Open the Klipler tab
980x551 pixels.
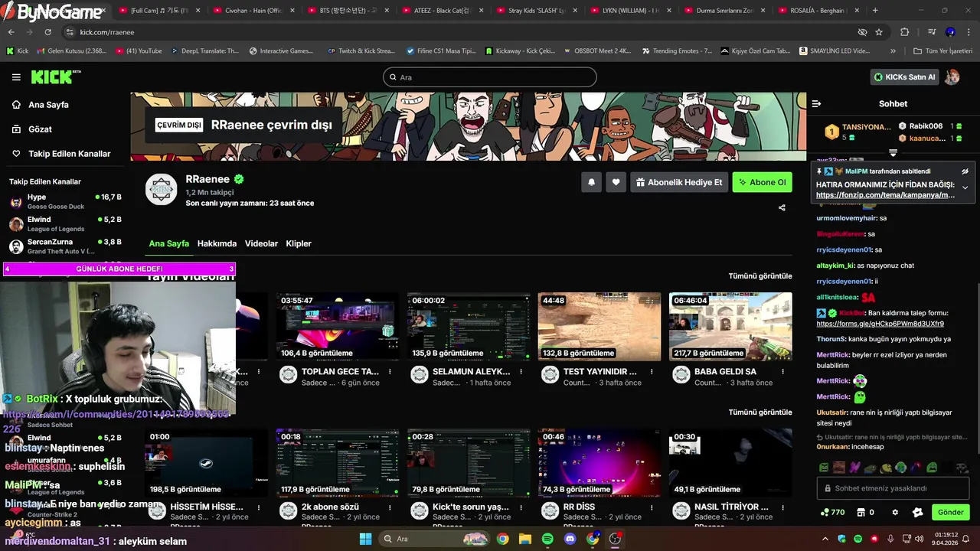pyautogui.click(x=299, y=243)
